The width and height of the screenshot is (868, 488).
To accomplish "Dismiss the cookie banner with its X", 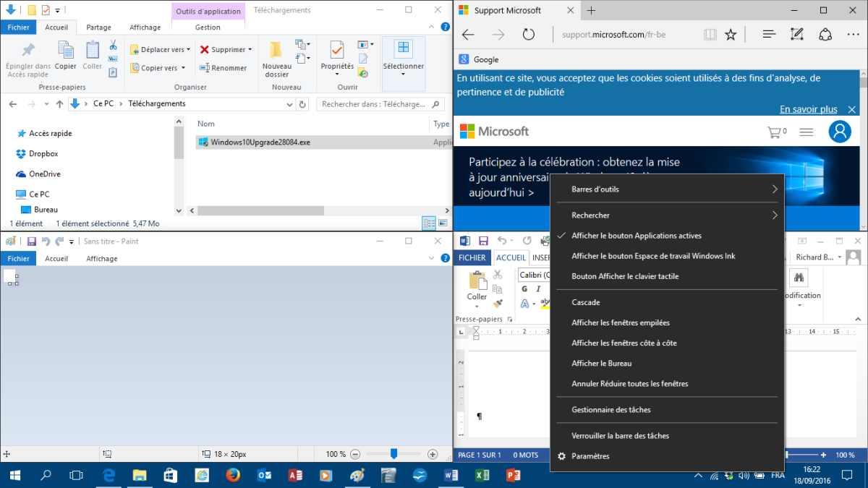I will 851,109.
